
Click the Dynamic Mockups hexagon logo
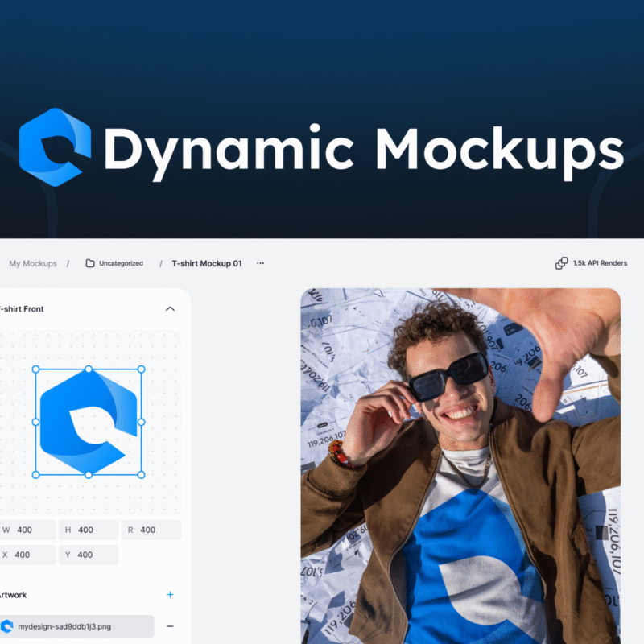[55, 147]
